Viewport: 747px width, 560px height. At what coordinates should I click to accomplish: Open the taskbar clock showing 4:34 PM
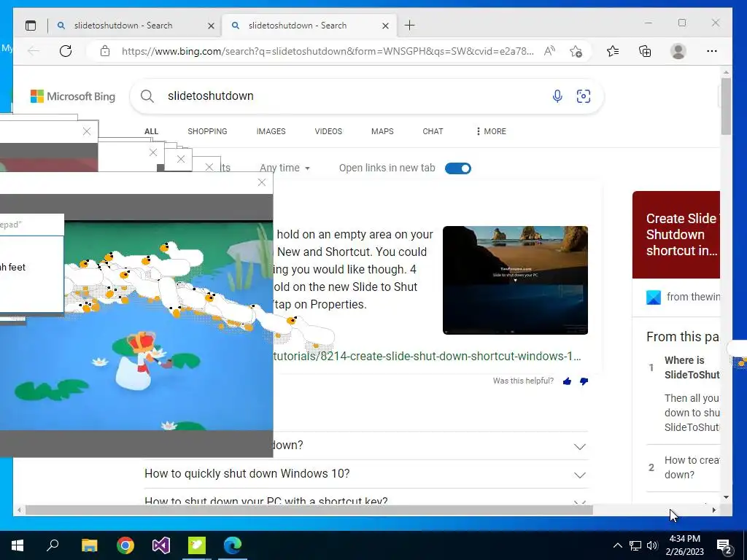[x=684, y=545]
